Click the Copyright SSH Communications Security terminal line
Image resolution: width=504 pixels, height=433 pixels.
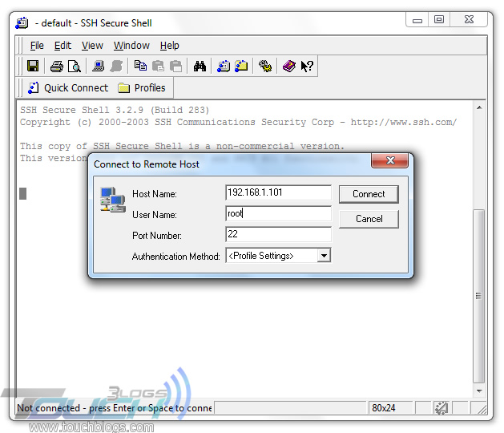click(x=238, y=122)
